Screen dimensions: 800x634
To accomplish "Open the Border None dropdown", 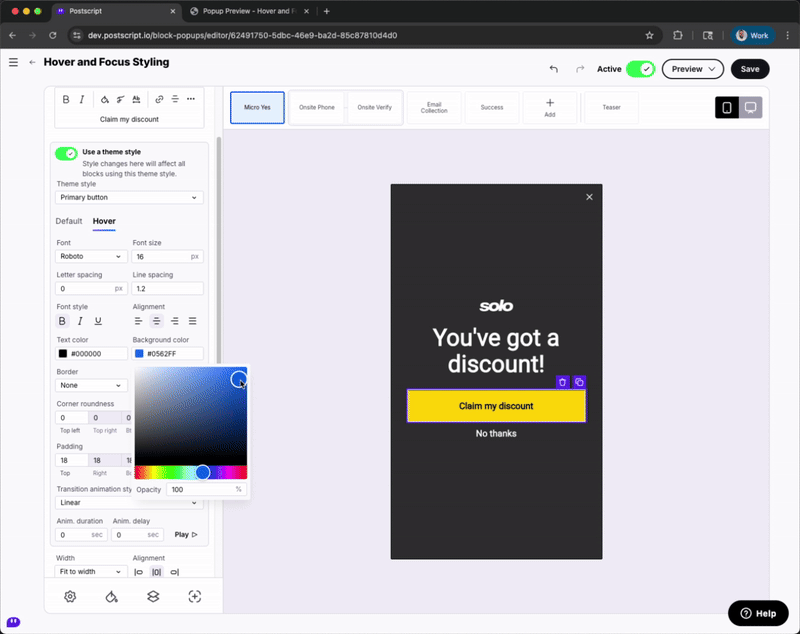I will [91, 386].
